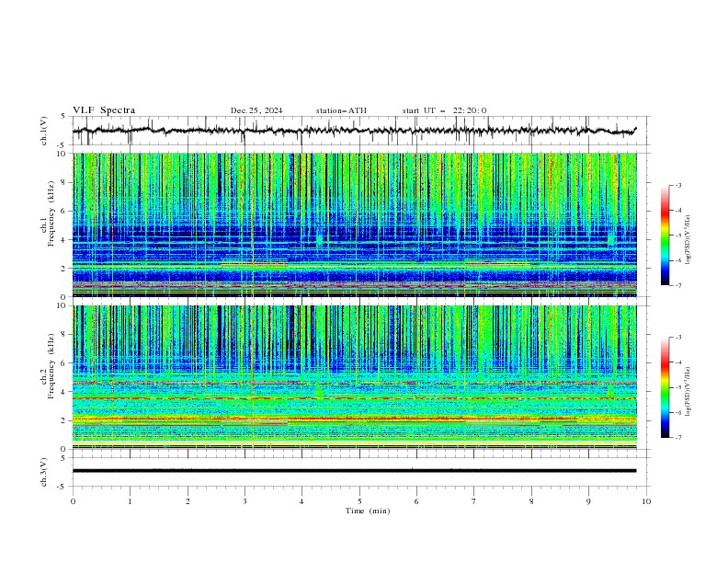Click the "Time (min)" axis label
This screenshot has height=563, width=728.
pos(368,511)
